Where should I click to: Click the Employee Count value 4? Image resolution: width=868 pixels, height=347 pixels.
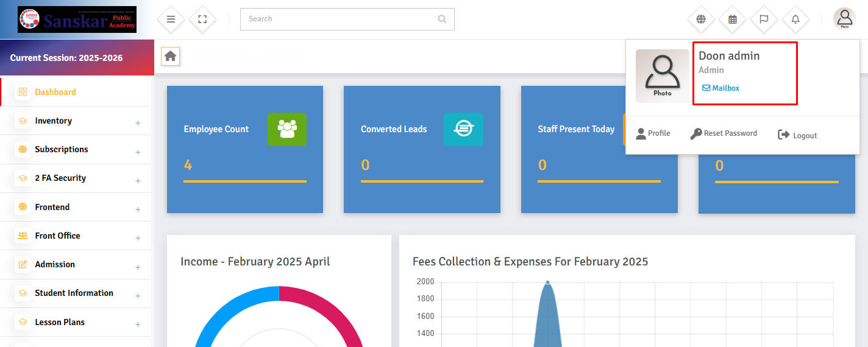pyautogui.click(x=188, y=165)
